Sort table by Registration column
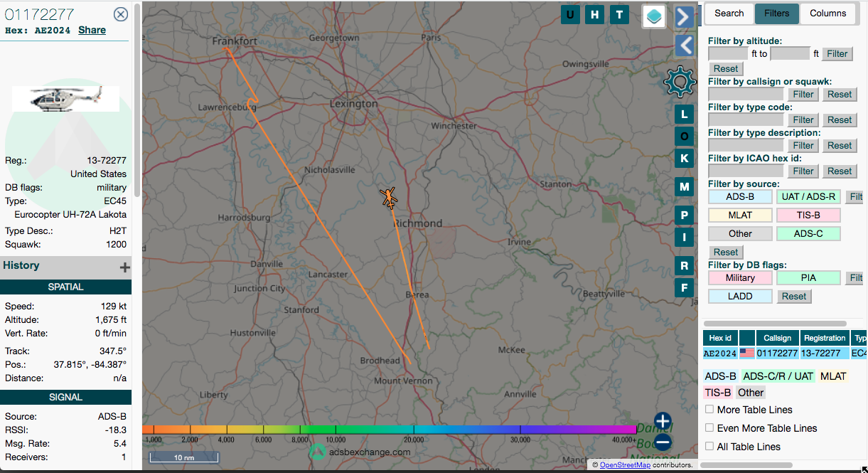 click(x=825, y=338)
